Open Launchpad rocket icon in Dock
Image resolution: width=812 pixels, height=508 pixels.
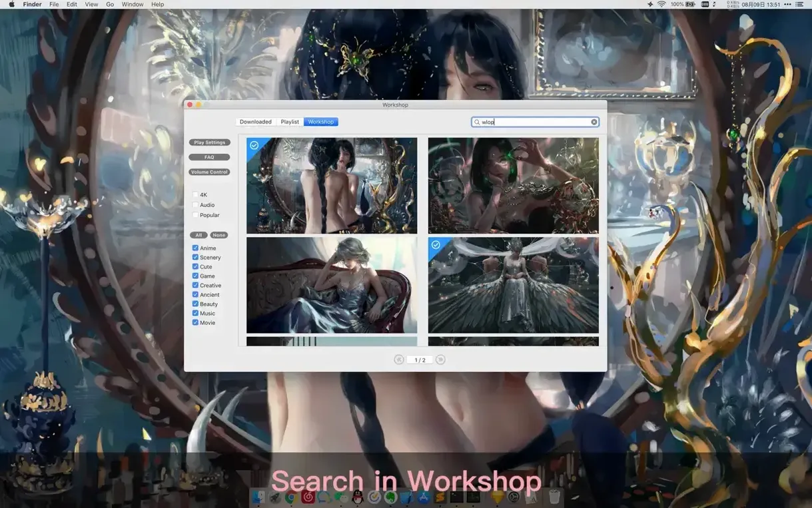point(275,497)
